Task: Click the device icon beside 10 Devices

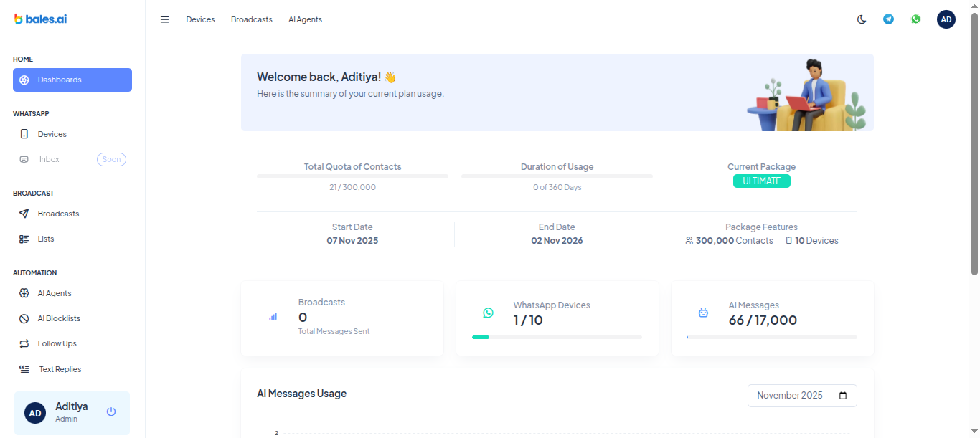Action: 789,241
